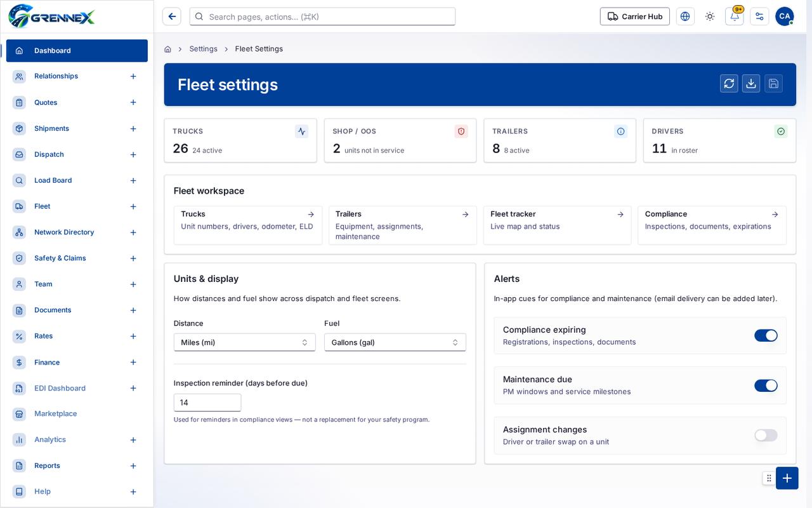Click the back arrow button in header
Screen dimensions: 812x508
[172, 17]
